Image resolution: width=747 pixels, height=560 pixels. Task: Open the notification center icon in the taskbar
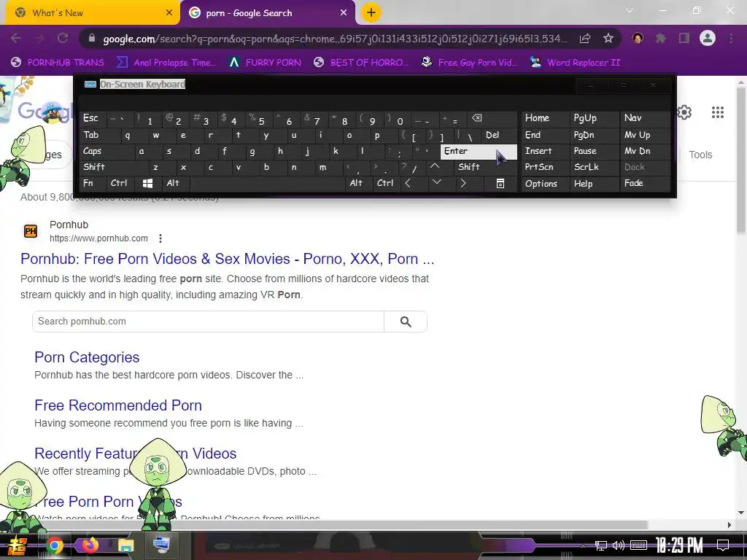pyautogui.click(x=723, y=545)
